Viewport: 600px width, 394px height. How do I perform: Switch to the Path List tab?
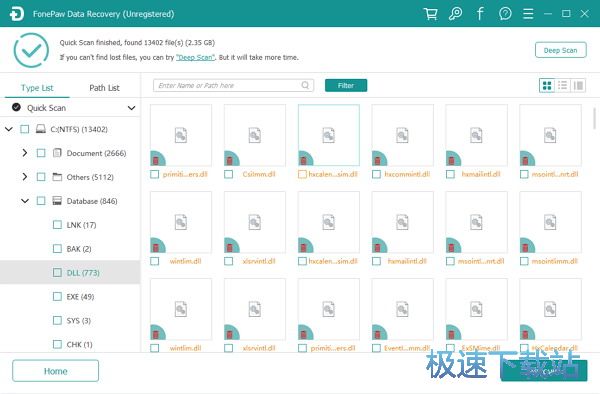pyautogui.click(x=104, y=88)
